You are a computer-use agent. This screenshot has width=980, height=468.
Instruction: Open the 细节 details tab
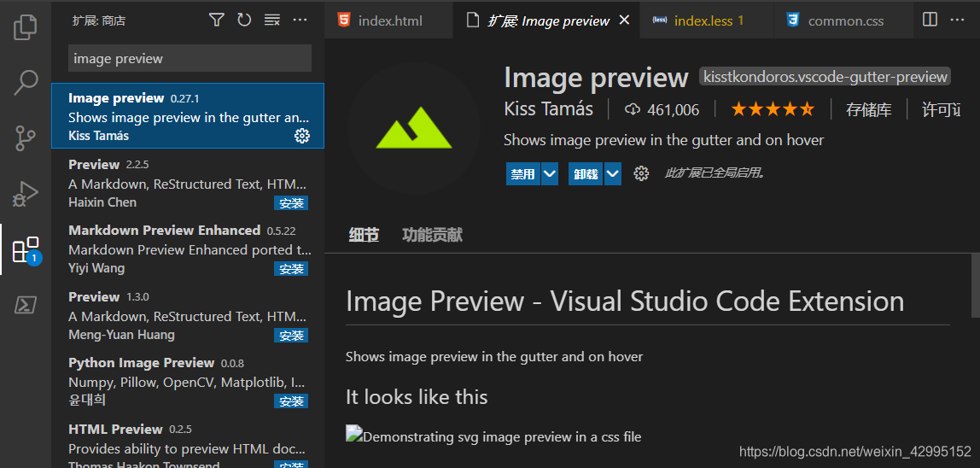coord(364,235)
